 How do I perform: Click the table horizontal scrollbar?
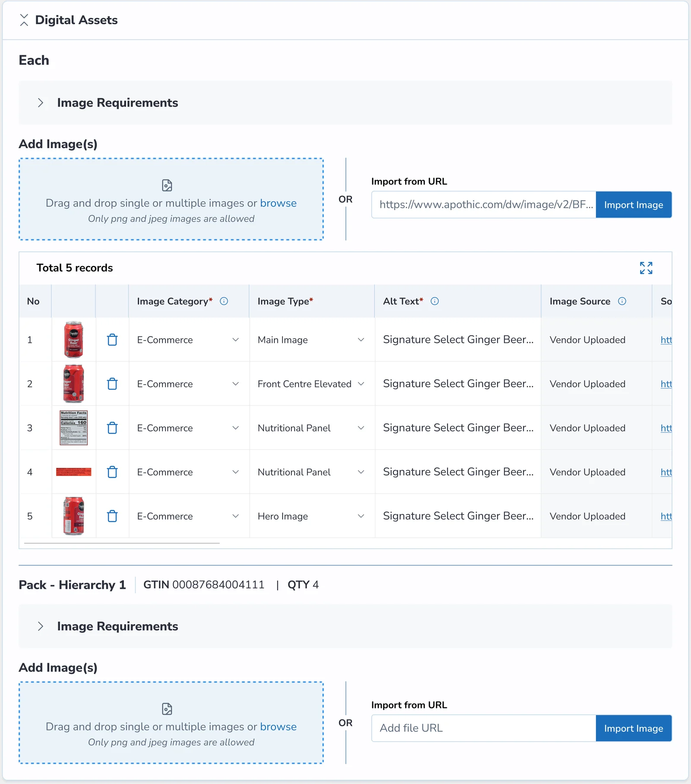pyautogui.click(x=122, y=543)
